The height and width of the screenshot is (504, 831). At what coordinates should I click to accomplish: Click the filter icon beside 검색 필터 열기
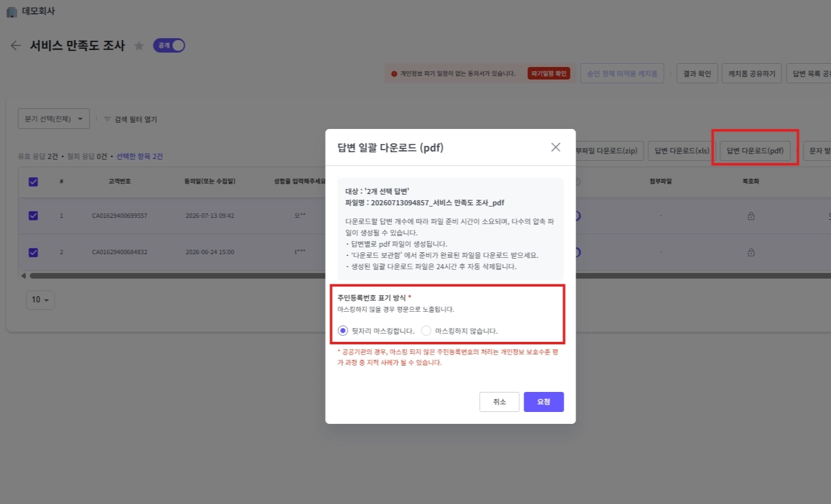point(107,119)
